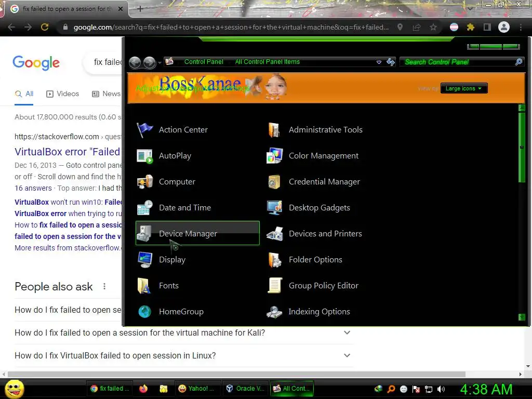532x399 pixels.
Task: Click the volume speaker tray icon
Action: click(441, 389)
